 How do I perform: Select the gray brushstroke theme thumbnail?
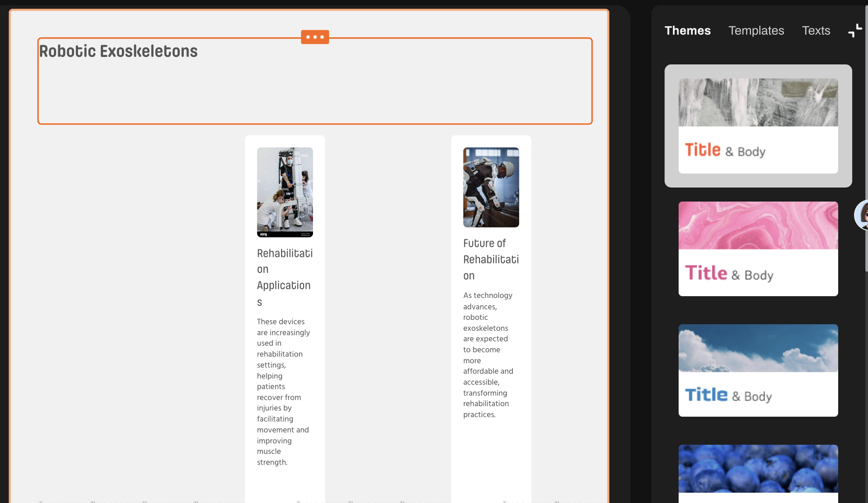click(758, 103)
